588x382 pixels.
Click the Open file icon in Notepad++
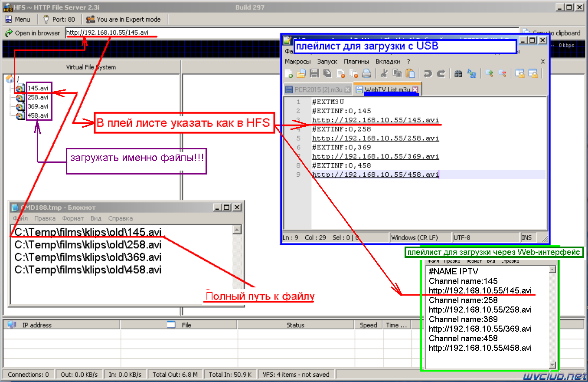coord(301,74)
